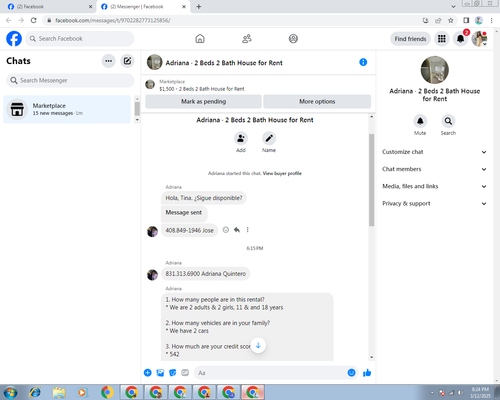Go to Facebook Home icon
Viewport: 500px width, 400px height.
(200, 39)
